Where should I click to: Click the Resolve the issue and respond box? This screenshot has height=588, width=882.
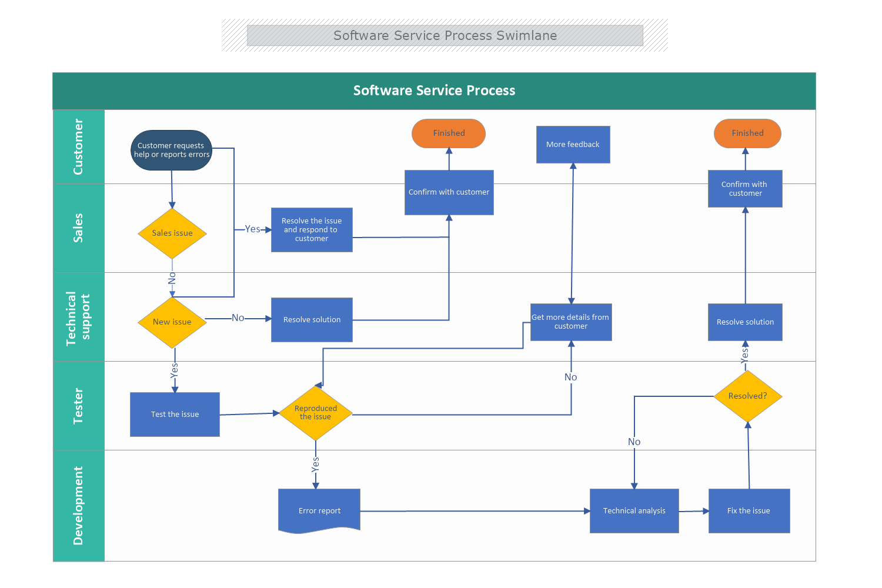coord(312,229)
